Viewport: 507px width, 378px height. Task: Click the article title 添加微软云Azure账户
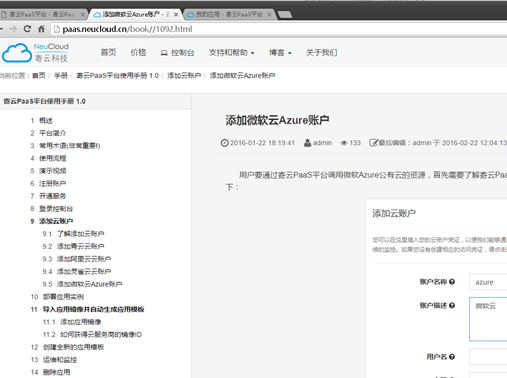(x=277, y=120)
